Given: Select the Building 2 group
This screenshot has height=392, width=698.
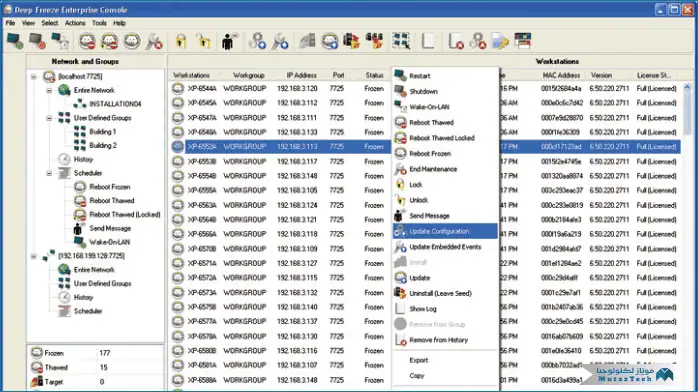Looking at the screenshot, I should tap(103, 145).
